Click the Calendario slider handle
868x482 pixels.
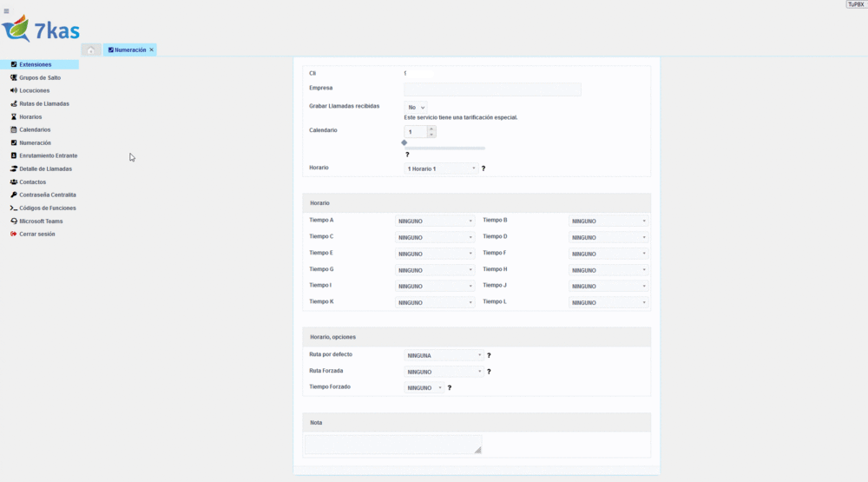404,142
